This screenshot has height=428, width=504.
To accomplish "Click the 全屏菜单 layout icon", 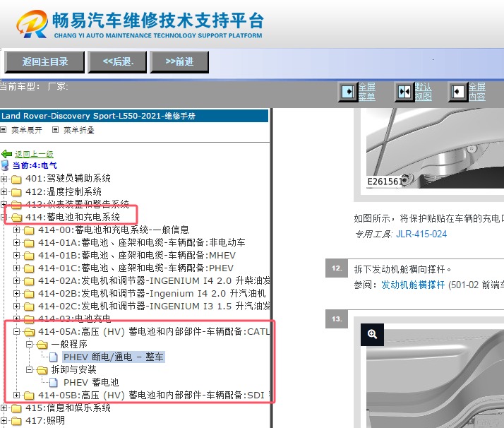I will pos(348,92).
